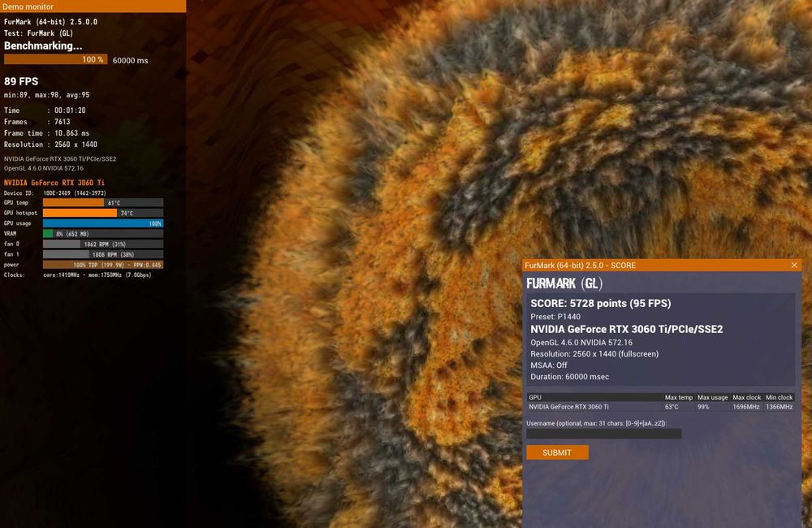The width and height of the screenshot is (812, 528).
Task: Click the Min clock column header
Action: click(780, 397)
